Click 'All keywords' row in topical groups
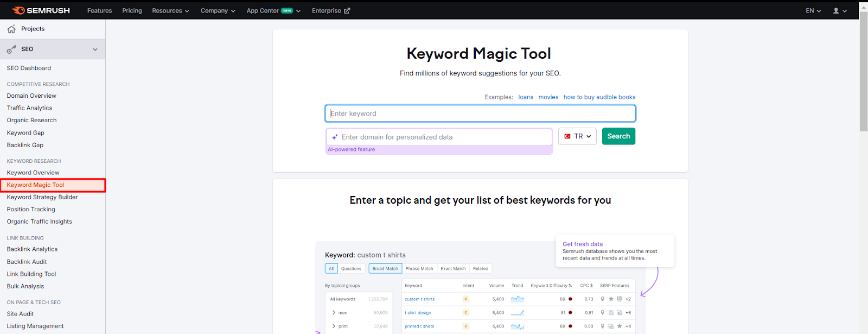 point(359,299)
